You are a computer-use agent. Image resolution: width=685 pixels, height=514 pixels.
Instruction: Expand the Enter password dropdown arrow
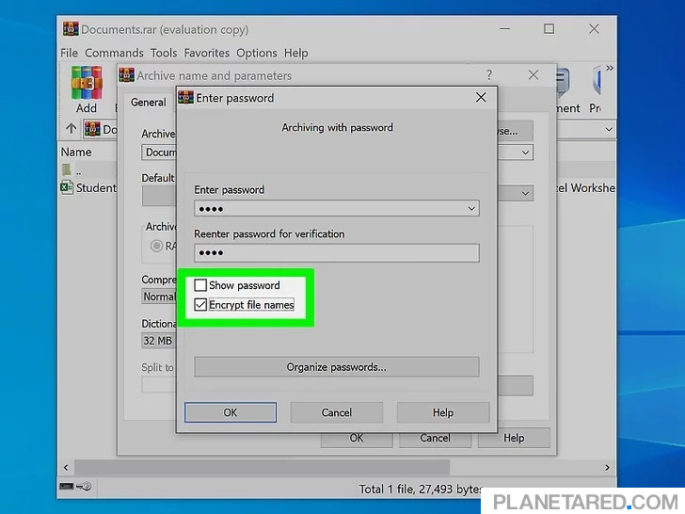[x=472, y=209]
